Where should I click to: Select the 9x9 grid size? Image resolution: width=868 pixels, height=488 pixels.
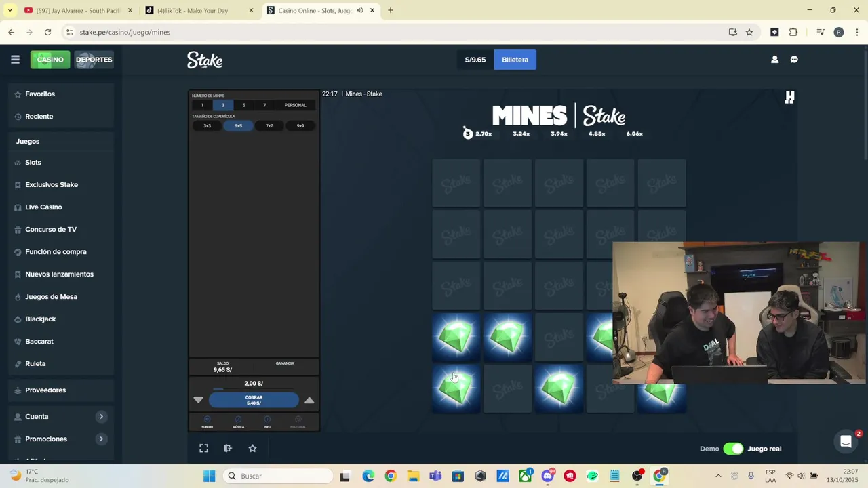tap(300, 125)
